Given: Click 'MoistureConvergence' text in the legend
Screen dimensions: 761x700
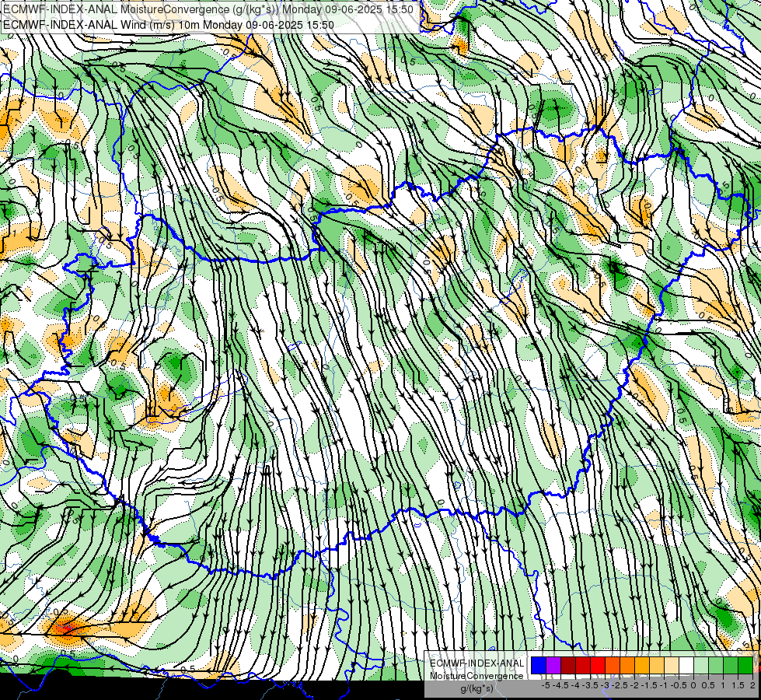Looking at the screenshot, I should (476, 676).
